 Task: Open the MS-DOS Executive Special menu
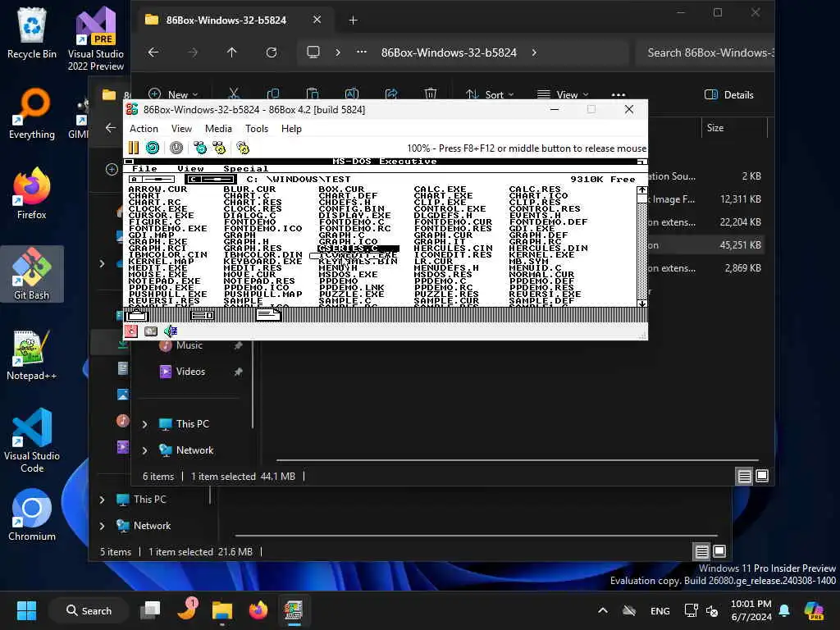pyautogui.click(x=246, y=168)
